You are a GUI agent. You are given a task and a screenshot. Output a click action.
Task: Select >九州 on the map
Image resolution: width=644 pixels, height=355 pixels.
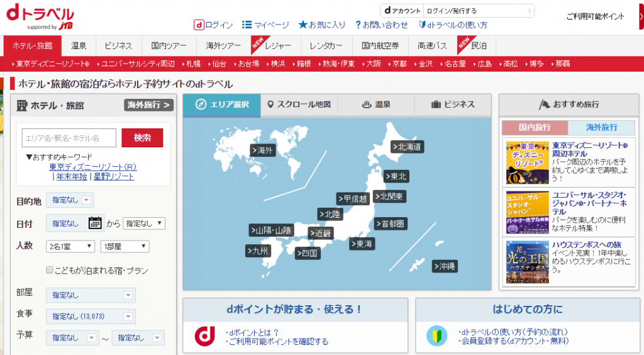(258, 251)
